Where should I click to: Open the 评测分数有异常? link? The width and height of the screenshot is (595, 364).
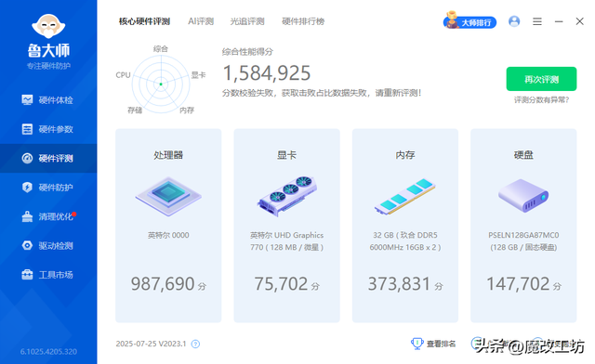pyautogui.click(x=541, y=100)
